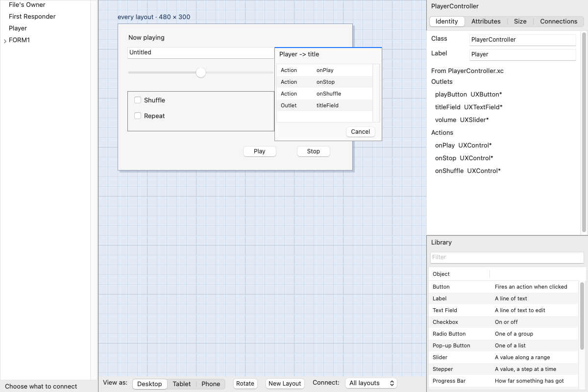Click the Play button in the form
The width and height of the screenshot is (588, 392).
(260, 151)
